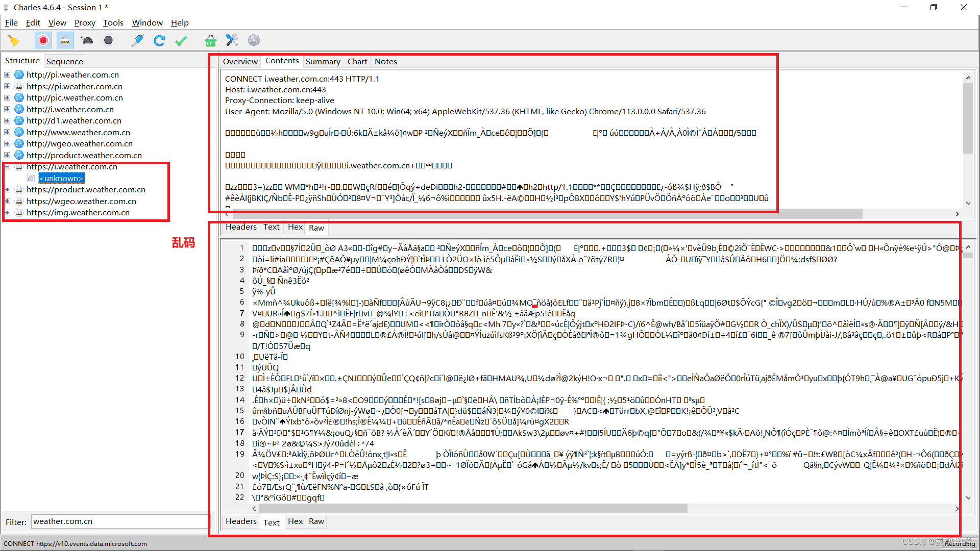The image size is (980, 551).
Task: Open the Summary tab
Action: coord(323,62)
